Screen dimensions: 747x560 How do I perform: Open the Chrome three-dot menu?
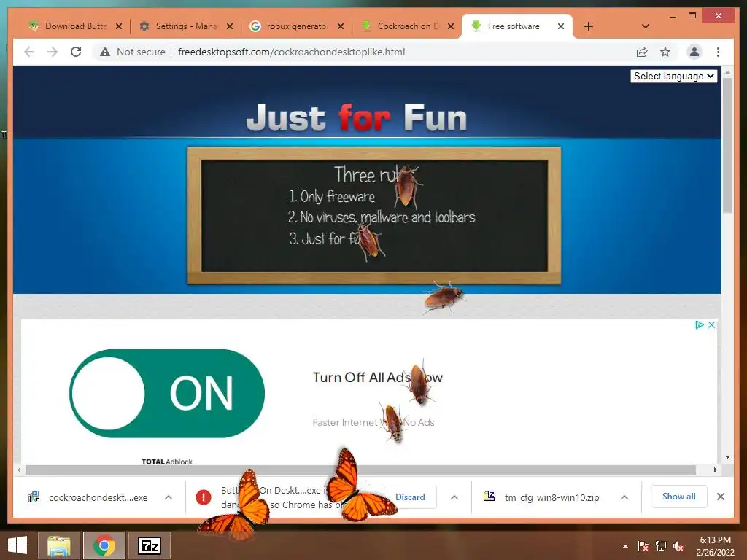(718, 52)
